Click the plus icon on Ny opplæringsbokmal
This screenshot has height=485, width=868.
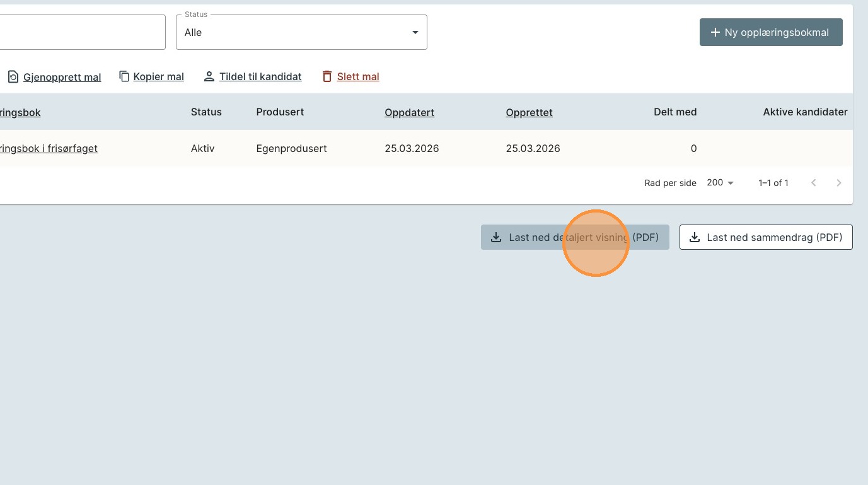pos(715,32)
